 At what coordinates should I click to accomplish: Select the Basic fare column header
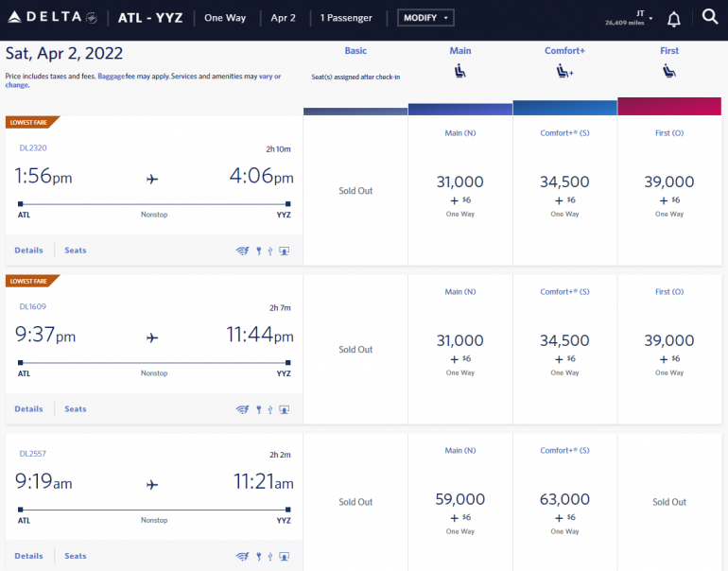[355, 51]
